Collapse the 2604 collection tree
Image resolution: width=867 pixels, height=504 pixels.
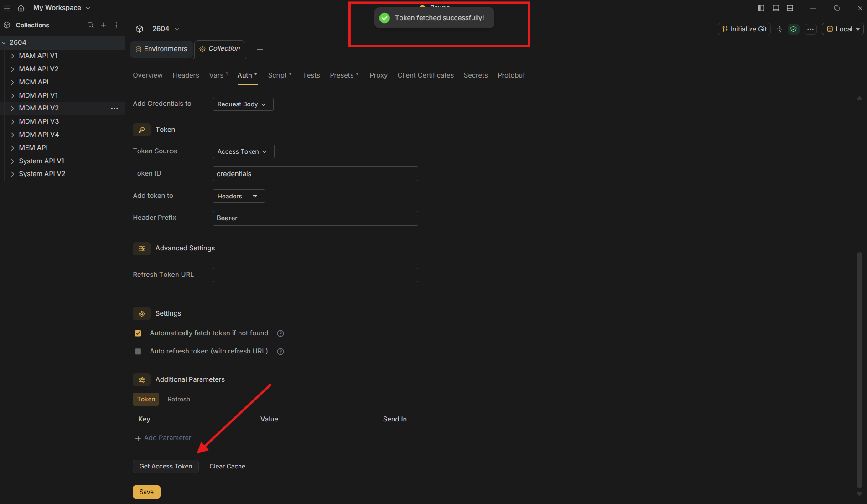(4, 42)
